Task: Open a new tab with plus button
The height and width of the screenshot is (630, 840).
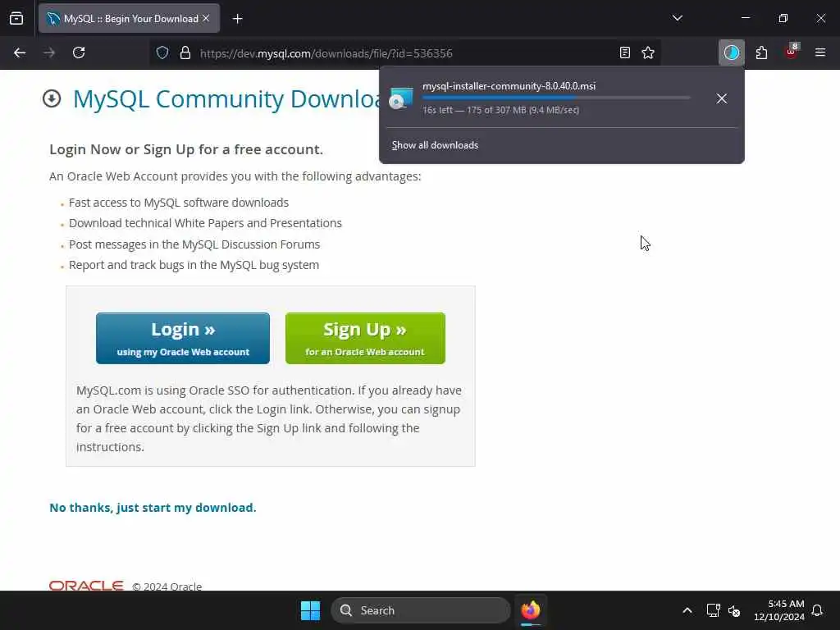Action: point(238,19)
